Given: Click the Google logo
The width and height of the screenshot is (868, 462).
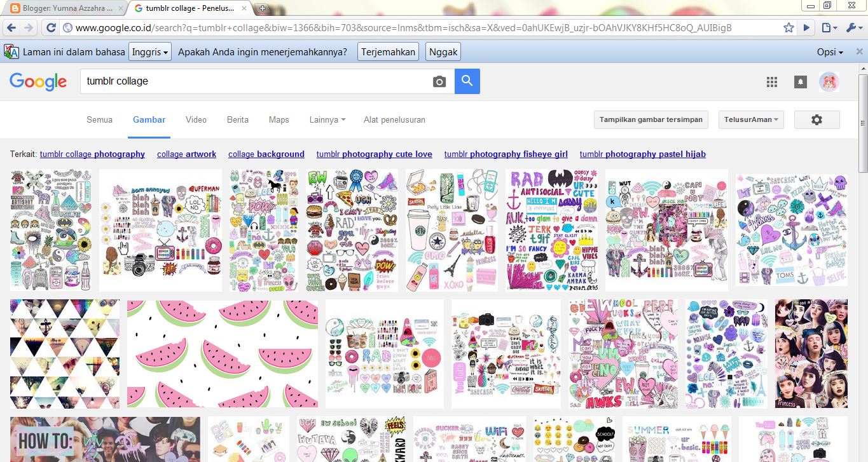Looking at the screenshot, I should tap(38, 82).
